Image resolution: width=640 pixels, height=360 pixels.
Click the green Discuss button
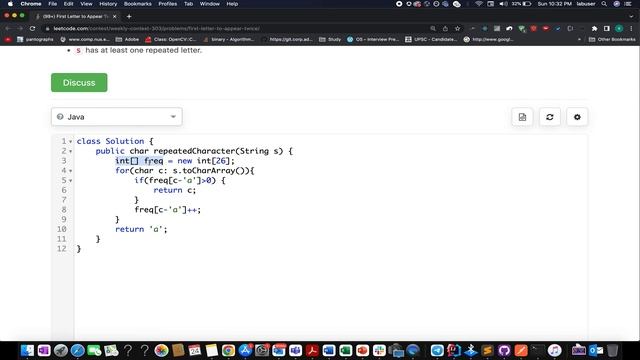point(79,82)
